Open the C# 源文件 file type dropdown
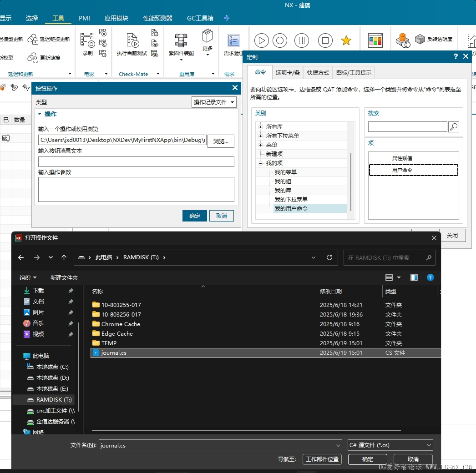Screen dimensions: 476x473 [390, 445]
